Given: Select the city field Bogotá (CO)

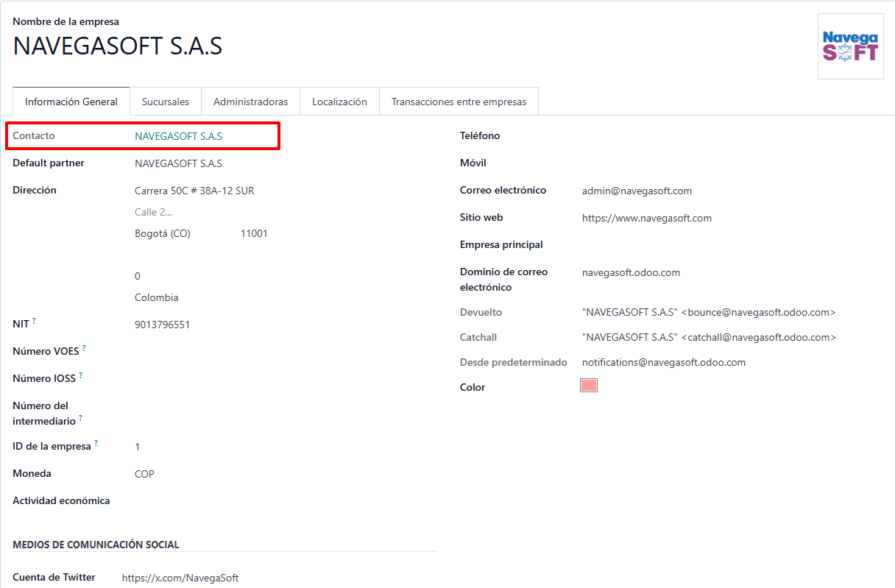Looking at the screenshot, I should [x=163, y=233].
